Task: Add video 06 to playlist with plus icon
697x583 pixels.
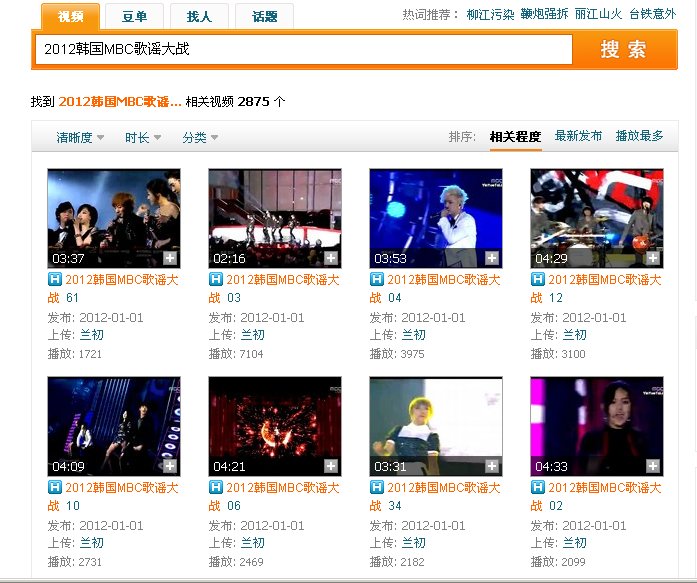Action: pos(331,466)
